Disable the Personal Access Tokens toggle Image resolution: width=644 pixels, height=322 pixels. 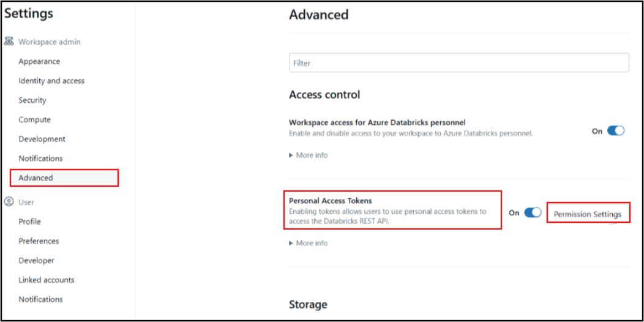click(x=533, y=213)
